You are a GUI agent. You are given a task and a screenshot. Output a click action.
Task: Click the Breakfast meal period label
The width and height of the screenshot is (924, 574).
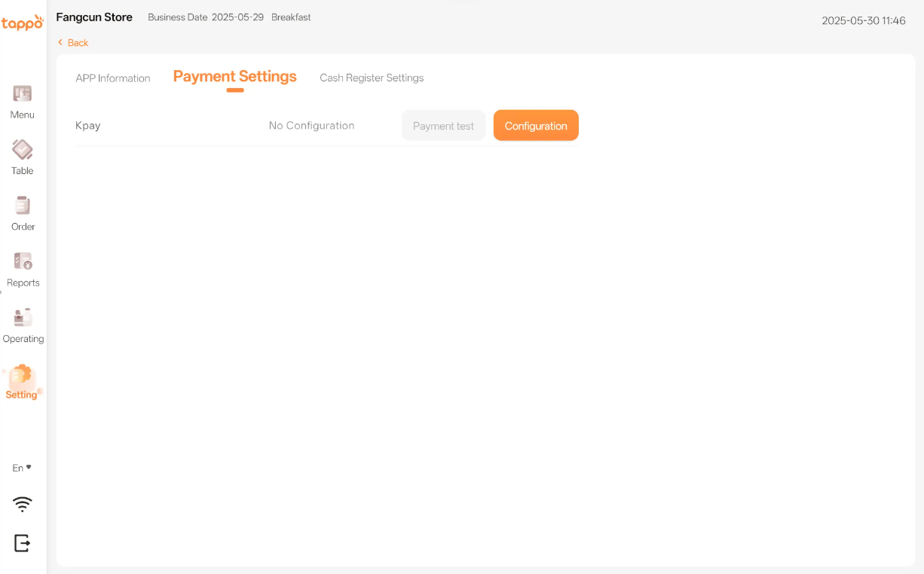pos(291,17)
